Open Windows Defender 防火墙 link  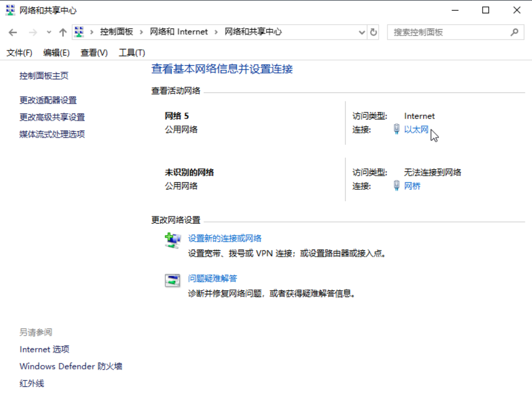tap(71, 366)
